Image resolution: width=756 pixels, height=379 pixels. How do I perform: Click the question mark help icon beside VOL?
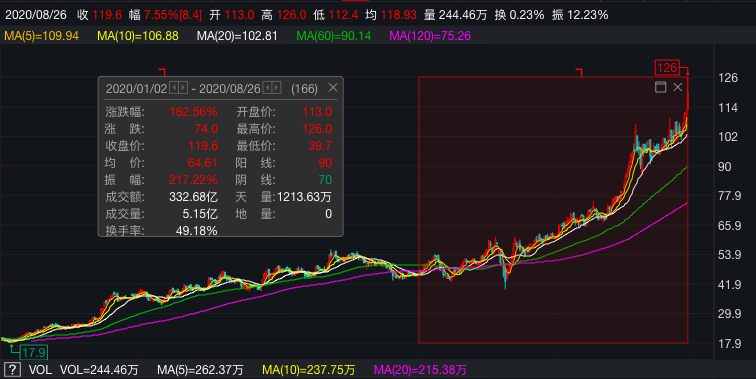coord(13,370)
